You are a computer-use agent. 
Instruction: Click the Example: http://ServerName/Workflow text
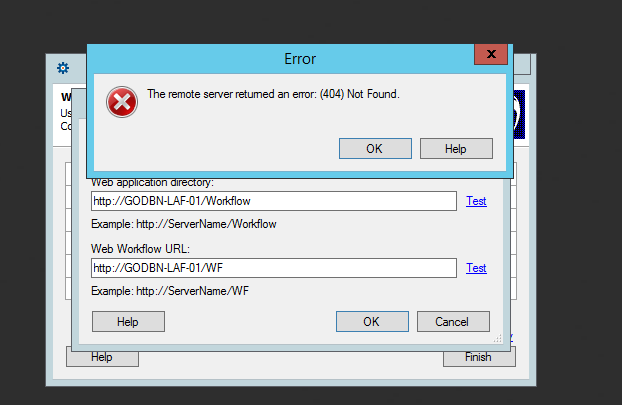tap(184, 224)
